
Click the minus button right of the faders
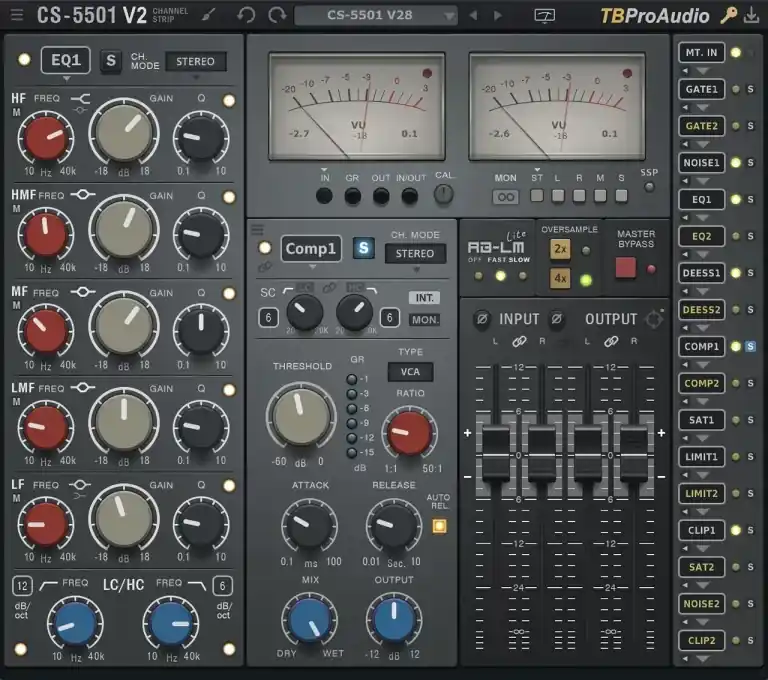click(x=661, y=476)
